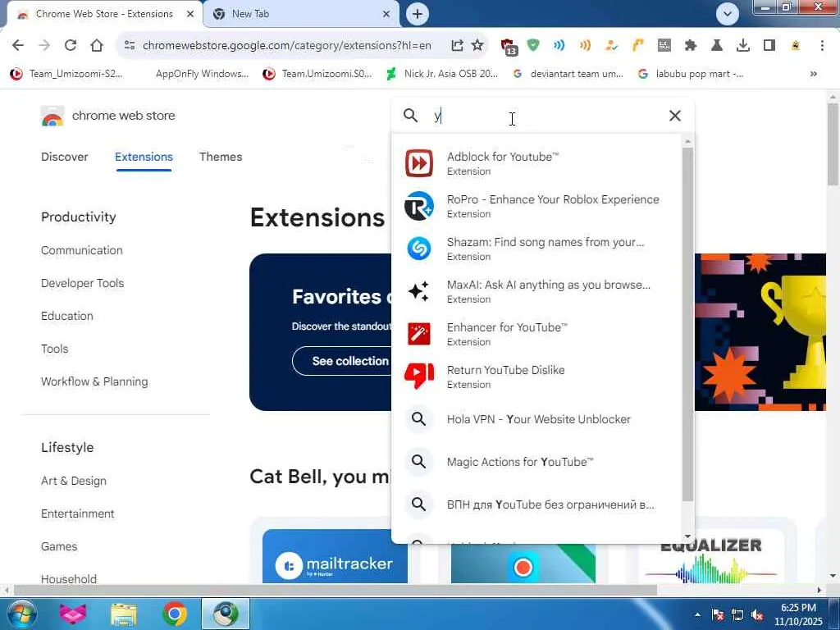
Task: Open RoPro - Enhance Your Roblox Experience suggestion
Action: (x=536, y=206)
